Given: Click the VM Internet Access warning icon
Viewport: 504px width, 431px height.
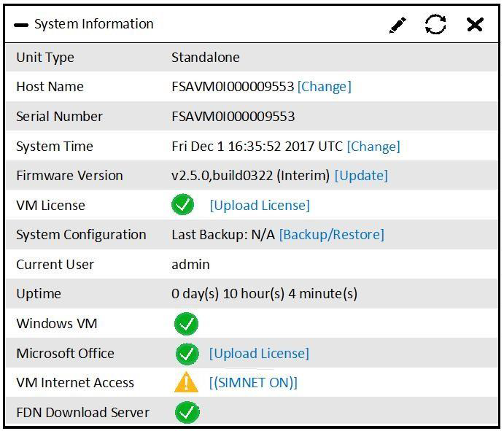Looking at the screenshot, I should click(x=186, y=382).
